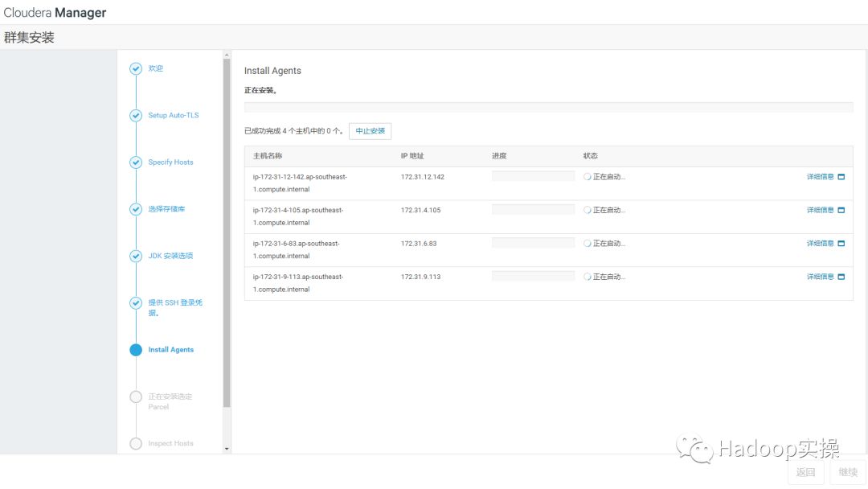The width and height of the screenshot is (868, 489).
Task: Click the Specify Hosts step checkmark icon
Action: pyautogui.click(x=136, y=162)
